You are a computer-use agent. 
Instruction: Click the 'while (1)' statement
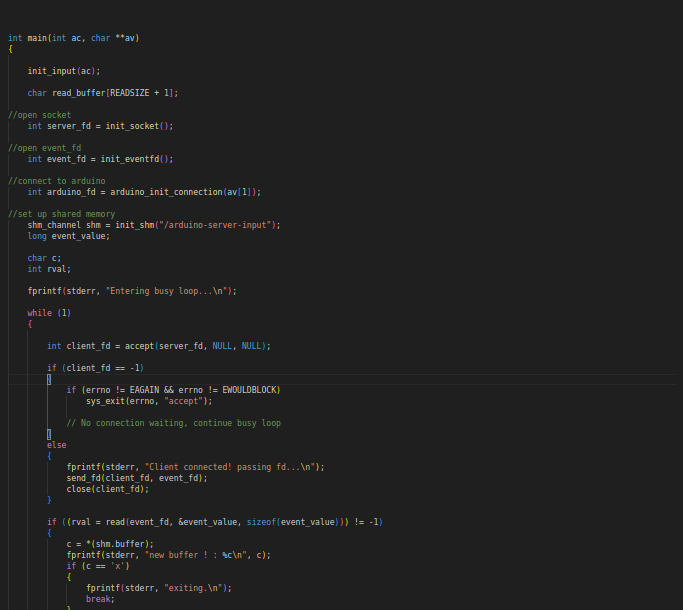pos(49,313)
